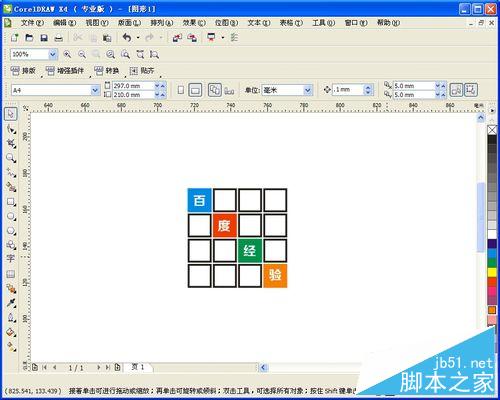This screenshot has height=400, width=500.
Task: Increase the nudge offset .1 mm spinner
Action: tap(368, 87)
